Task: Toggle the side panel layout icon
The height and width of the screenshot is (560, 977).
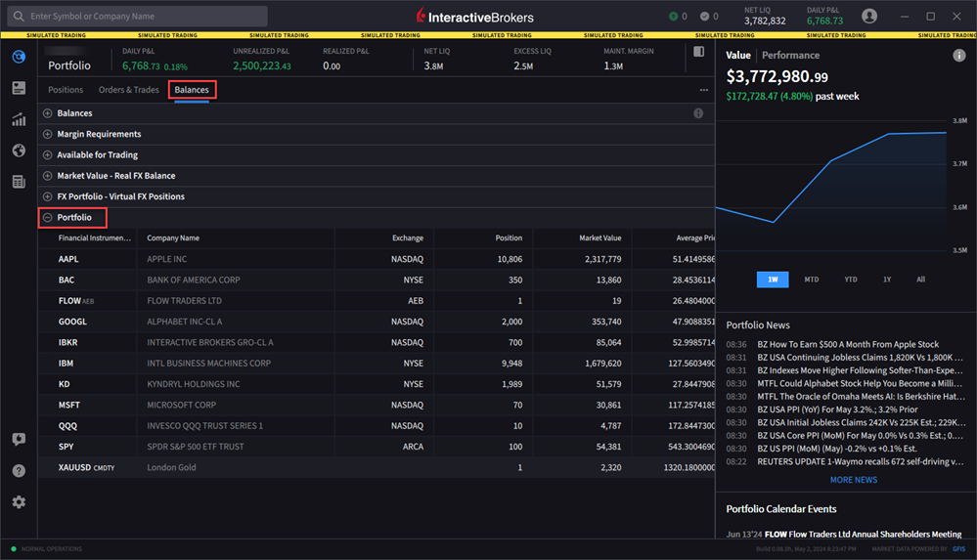Action: click(x=698, y=52)
